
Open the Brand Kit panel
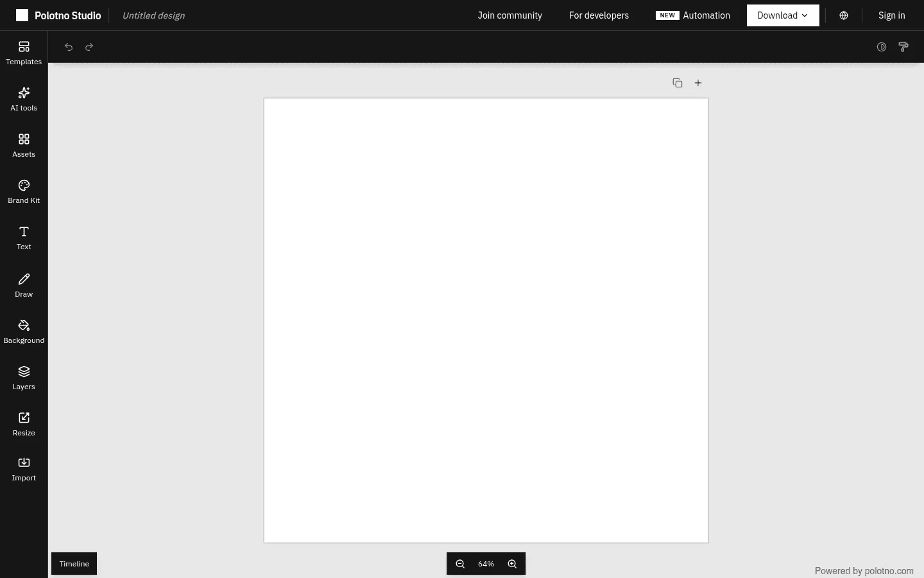24,192
